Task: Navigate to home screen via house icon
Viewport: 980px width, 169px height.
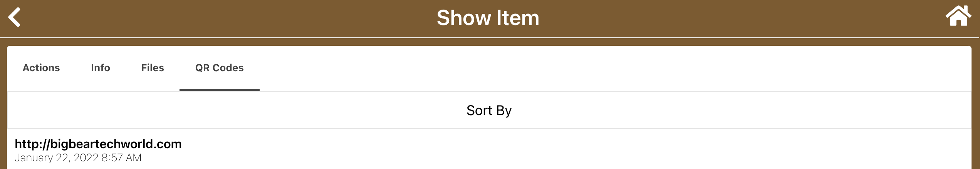Action: coord(958,17)
